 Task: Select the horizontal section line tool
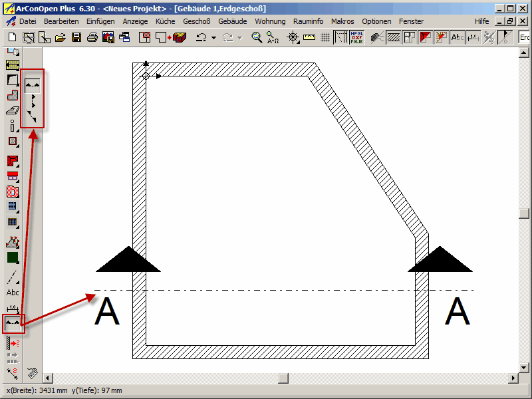33,84
